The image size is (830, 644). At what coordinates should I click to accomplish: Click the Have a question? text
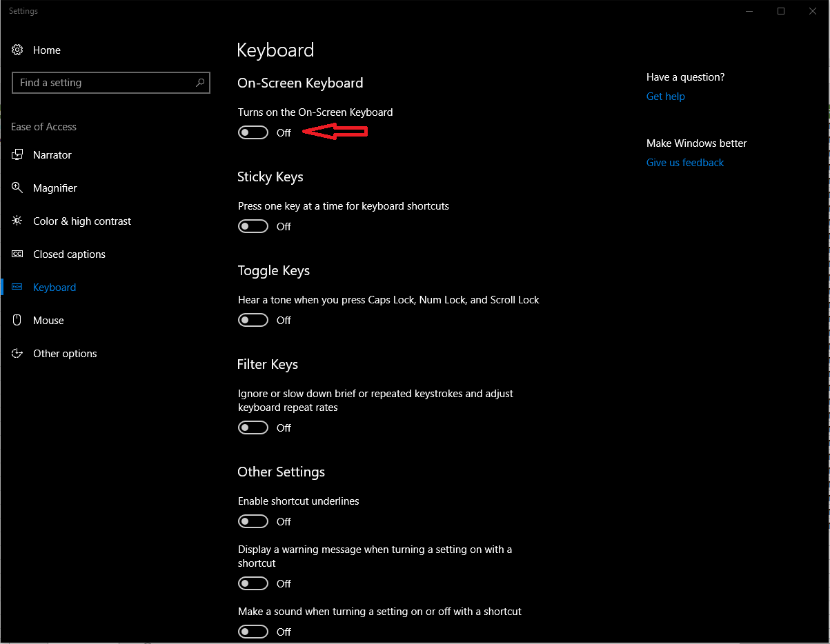click(686, 77)
